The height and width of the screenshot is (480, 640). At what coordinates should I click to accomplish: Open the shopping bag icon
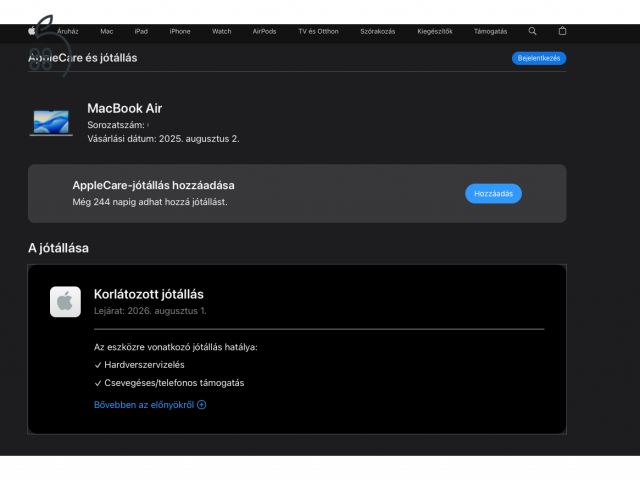562,31
